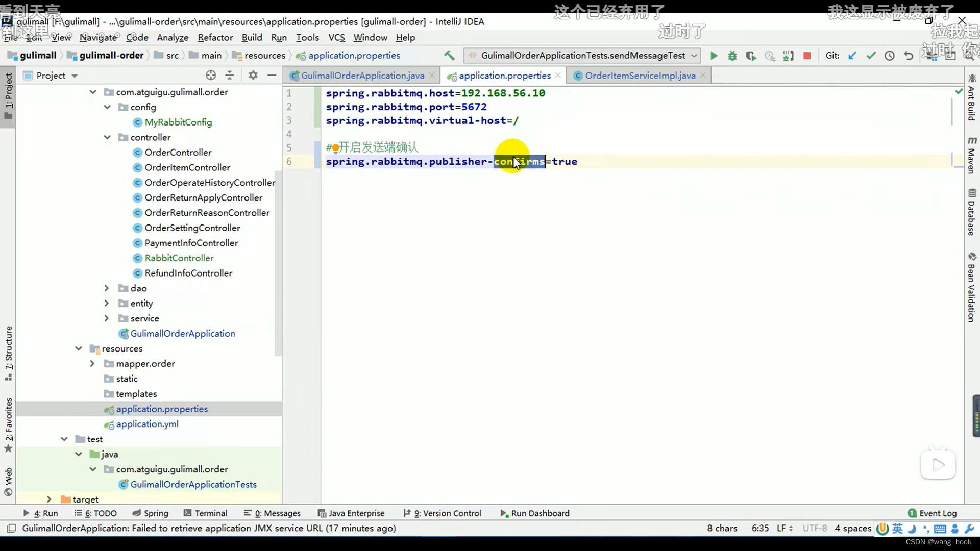Collapse the resources folder
Image resolution: width=980 pixels, height=551 pixels.
tap(79, 348)
